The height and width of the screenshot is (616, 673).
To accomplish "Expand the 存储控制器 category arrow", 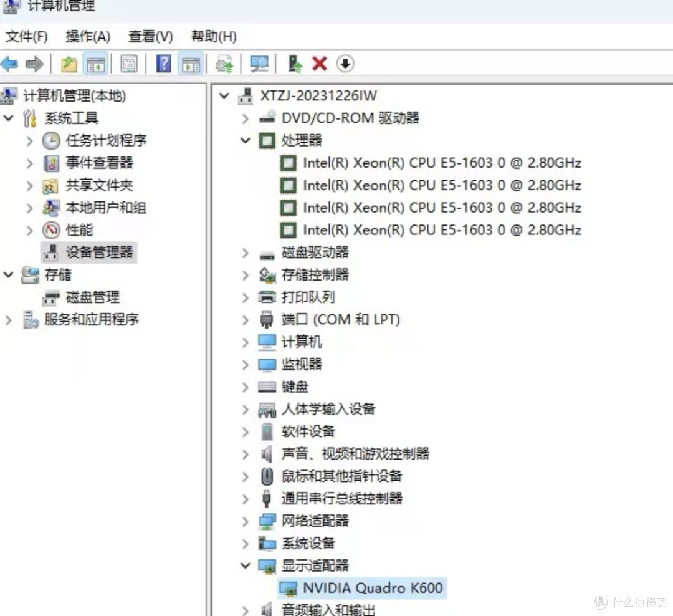I will coord(245,275).
